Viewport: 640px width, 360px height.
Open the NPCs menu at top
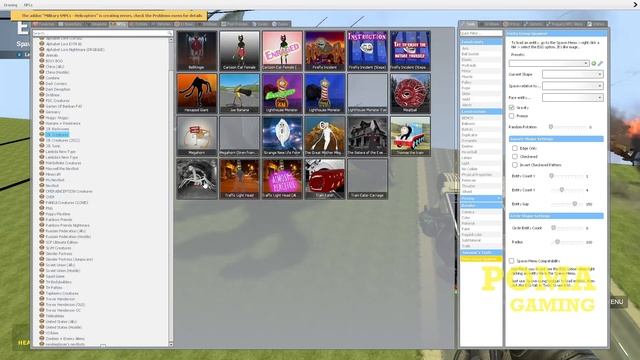[x=28, y=5]
